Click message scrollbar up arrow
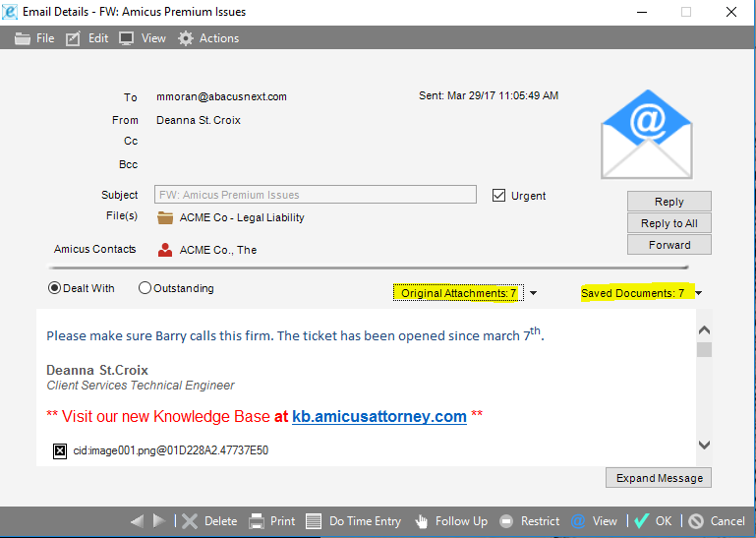The height and width of the screenshot is (538, 756). (705, 330)
